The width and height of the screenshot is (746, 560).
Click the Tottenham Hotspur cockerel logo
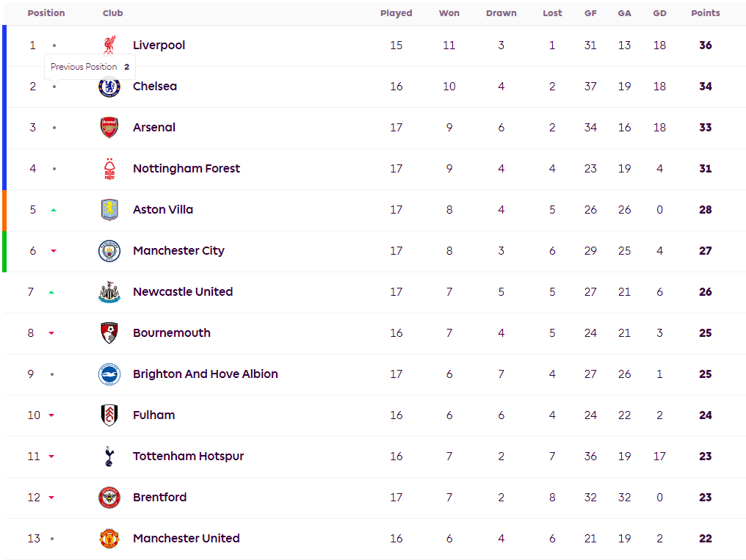coord(109,456)
